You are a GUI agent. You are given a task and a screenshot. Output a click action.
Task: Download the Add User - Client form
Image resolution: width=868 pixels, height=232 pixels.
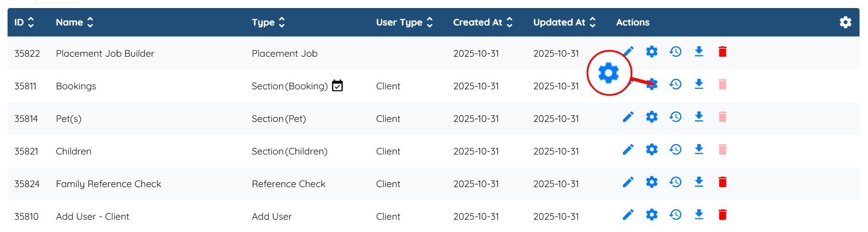(699, 215)
